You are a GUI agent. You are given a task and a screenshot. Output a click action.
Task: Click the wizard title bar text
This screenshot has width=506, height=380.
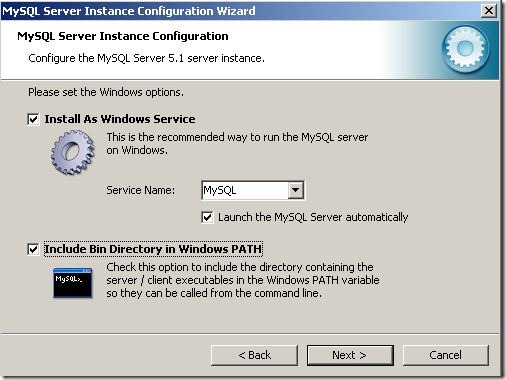point(129,11)
